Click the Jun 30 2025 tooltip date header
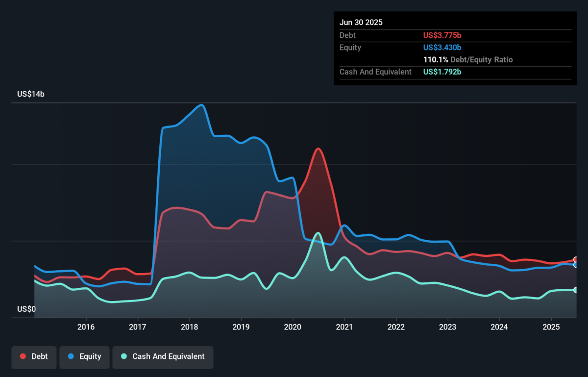 tap(361, 23)
